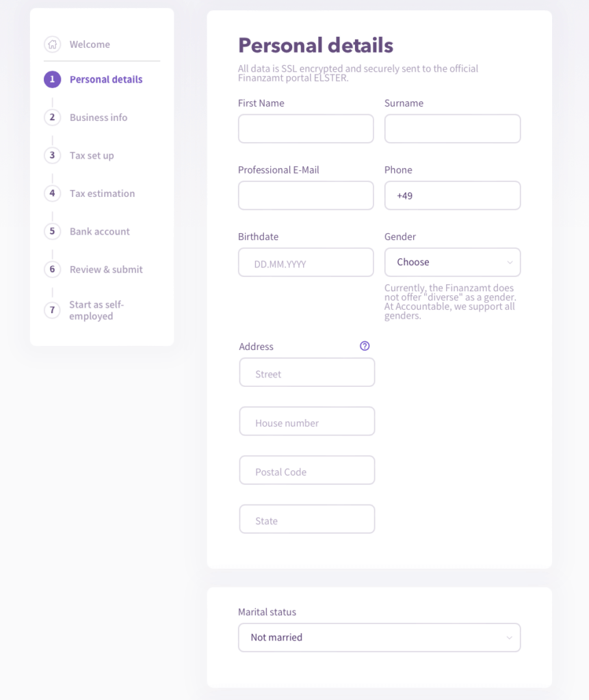
Task: Click step 1 circle icon in sidebar
Action: pyautogui.click(x=52, y=79)
